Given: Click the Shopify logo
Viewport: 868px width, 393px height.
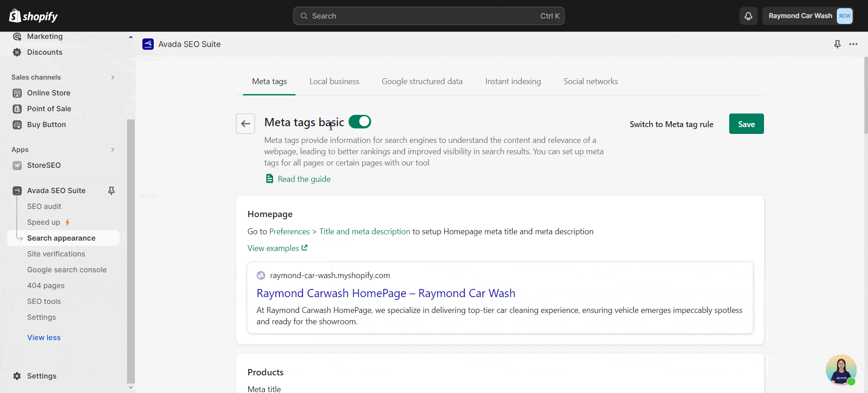Looking at the screenshot, I should (x=33, y=16).
